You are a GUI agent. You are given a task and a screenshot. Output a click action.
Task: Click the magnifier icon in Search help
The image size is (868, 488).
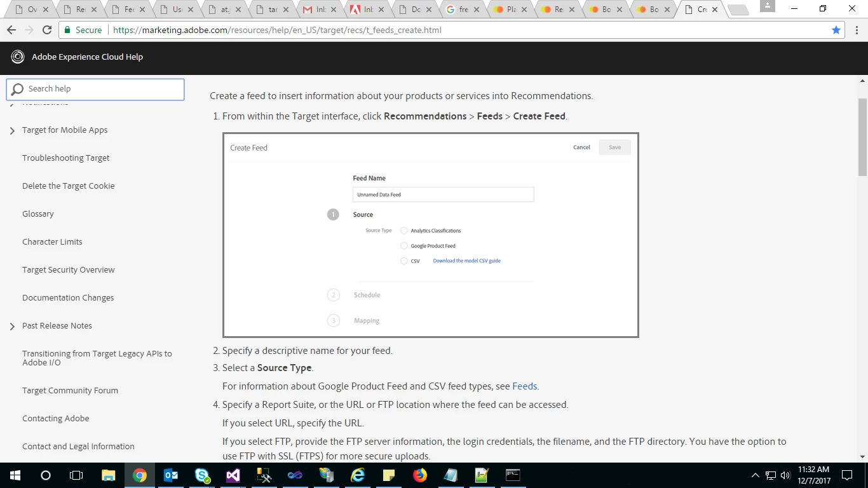(18, 89)
